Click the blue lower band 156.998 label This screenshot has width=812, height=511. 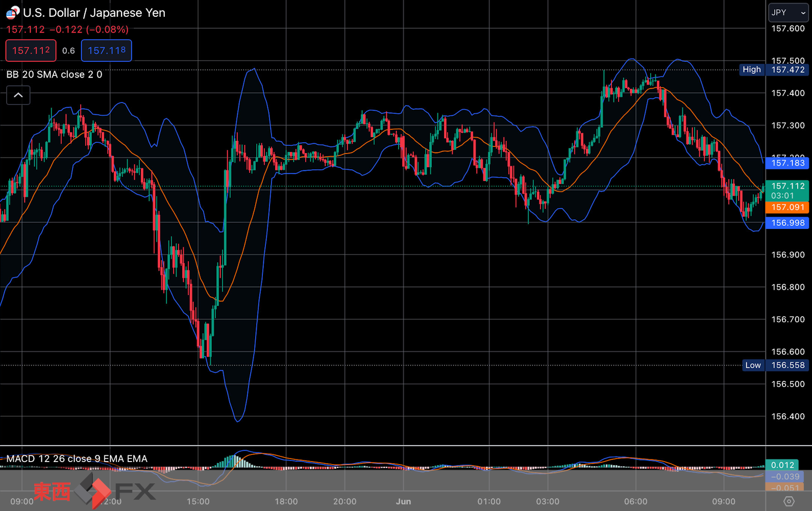point(787,223)
